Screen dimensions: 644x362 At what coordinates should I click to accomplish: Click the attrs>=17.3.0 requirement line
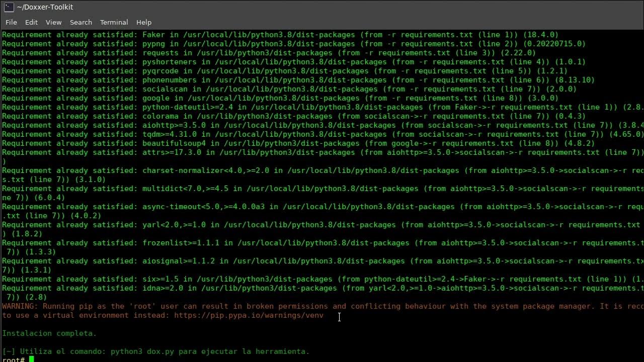(x=322, y=157)
